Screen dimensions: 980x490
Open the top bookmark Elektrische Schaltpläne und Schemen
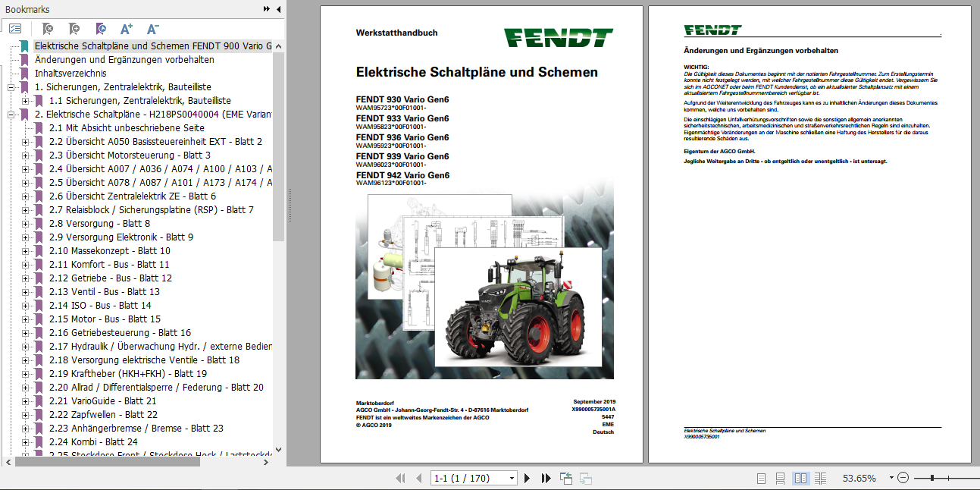(152, 46)
